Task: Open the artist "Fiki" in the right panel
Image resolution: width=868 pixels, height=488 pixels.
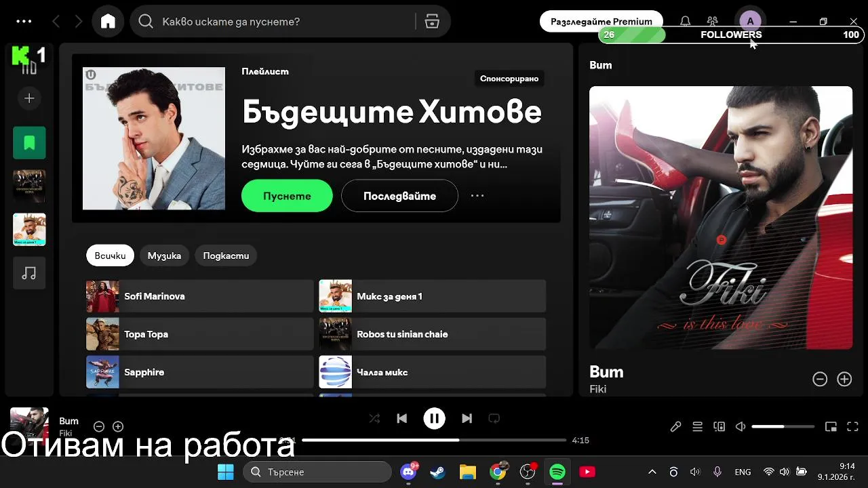Action: pyautogui.click(x=597, y=389)
